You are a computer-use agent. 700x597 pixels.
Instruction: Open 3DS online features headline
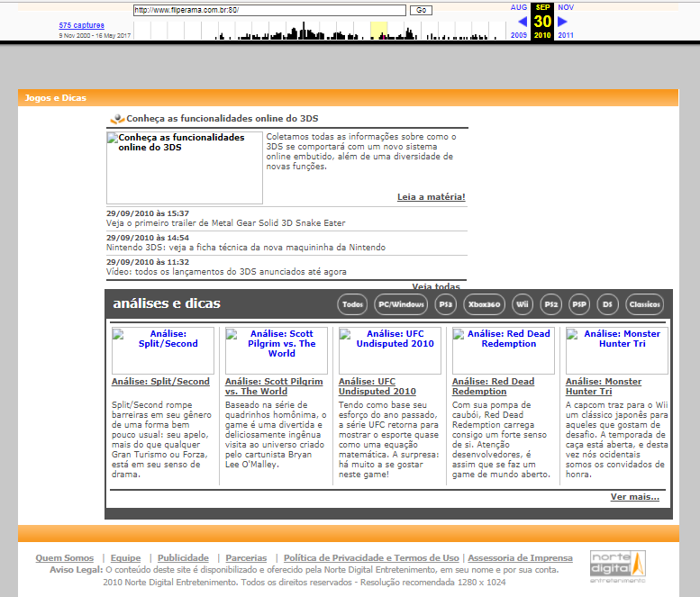click(223, 118)
